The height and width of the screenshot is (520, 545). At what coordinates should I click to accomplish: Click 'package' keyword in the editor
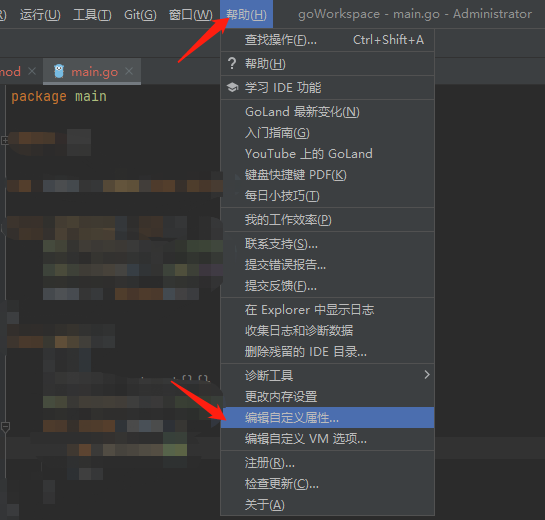[x=39, y=96]
